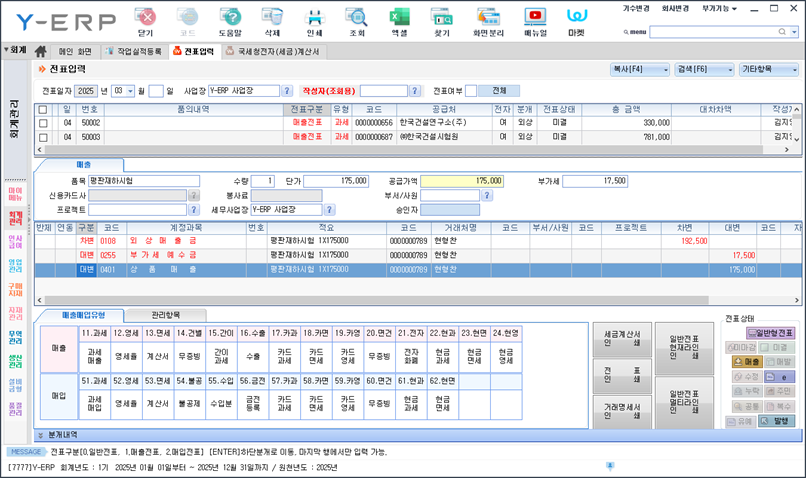Click the yellow 공급가액 amount field
This screenshot has width=806, height=478.
(463, 181)
